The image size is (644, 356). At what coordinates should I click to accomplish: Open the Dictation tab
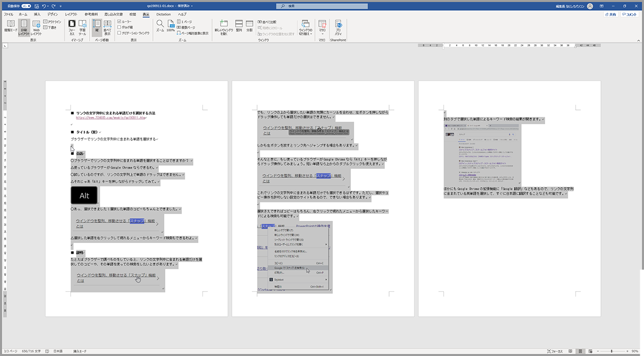click(x=164, y=14)
